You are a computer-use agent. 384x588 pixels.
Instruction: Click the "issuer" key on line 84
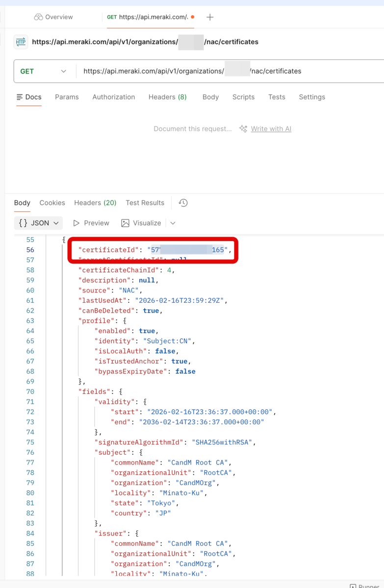point(111,534)
